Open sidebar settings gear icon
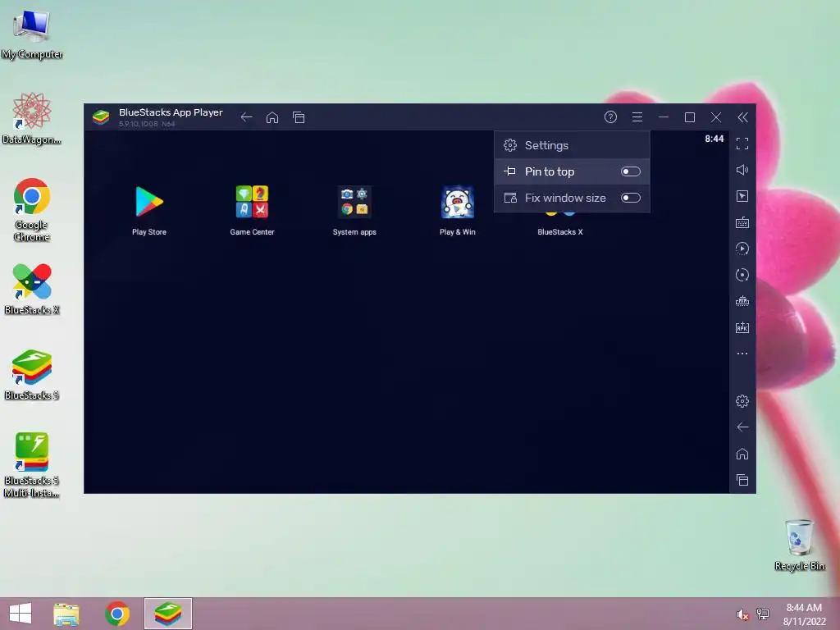 point(742,400)
